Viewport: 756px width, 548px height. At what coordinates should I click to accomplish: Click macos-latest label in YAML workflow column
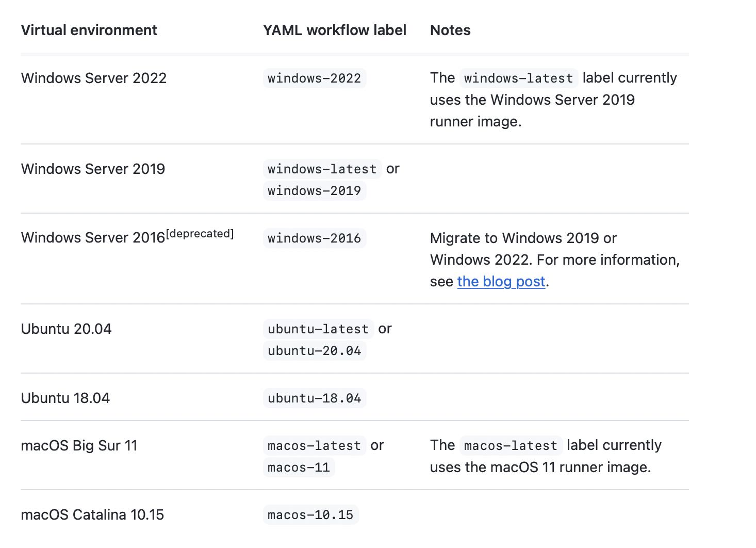pos(314,446)
